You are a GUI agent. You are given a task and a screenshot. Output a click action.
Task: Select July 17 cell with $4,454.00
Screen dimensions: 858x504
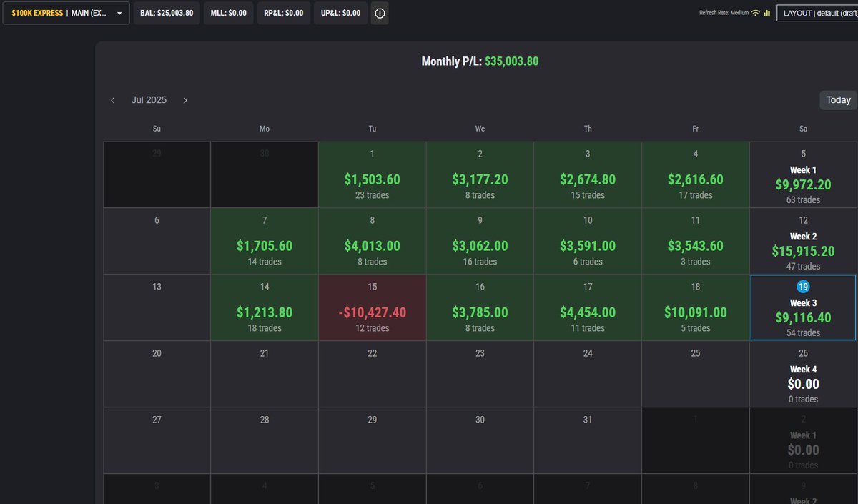point(588,307)
